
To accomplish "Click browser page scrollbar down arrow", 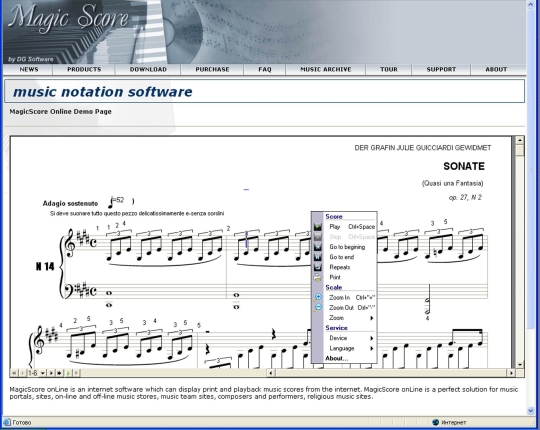I will pyautogui.click(x=531, y=410).
